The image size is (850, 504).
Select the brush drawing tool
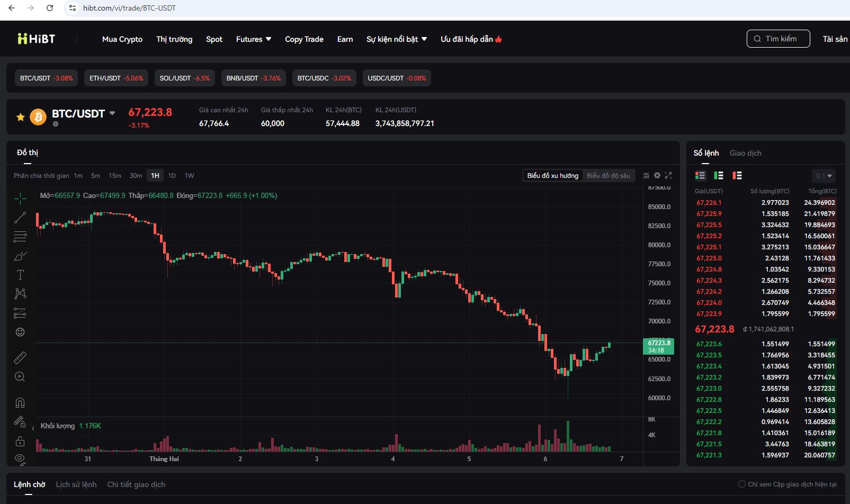tap(20, 256)
